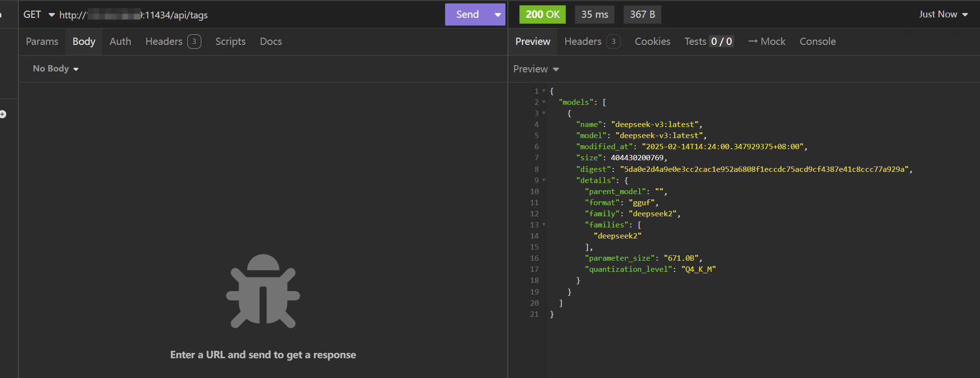The image size is (980, 378).
Task: Open the Preview mode dropdown
Action: pyautogui.click(x=536, y=69)
